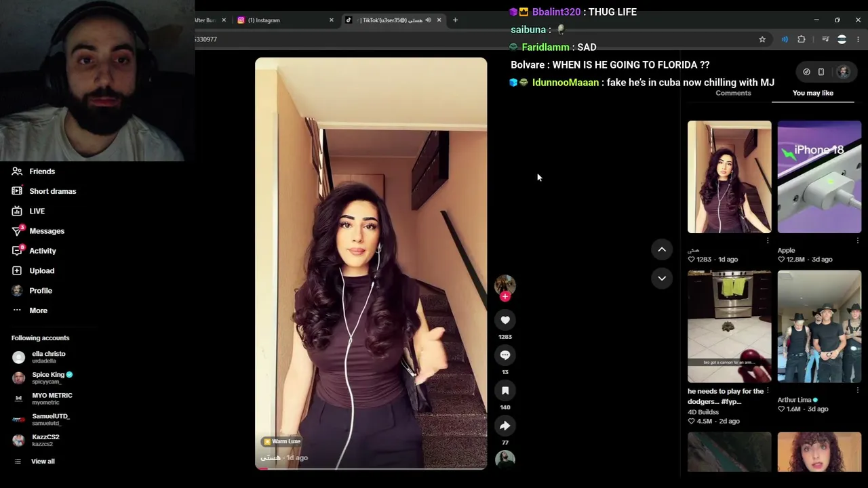
Task: Open the cowboy hats group video thumbnail
Action: click(x=819, y=327)
